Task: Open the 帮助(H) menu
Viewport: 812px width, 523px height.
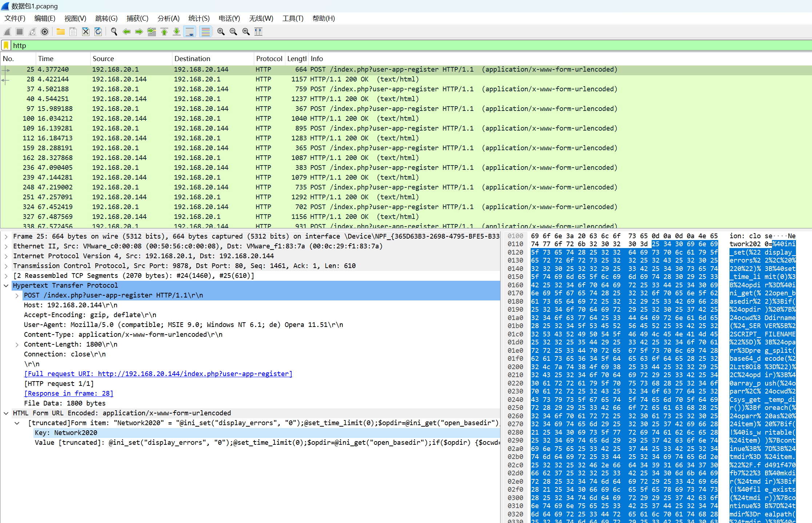Action: [x=324, y=19]
